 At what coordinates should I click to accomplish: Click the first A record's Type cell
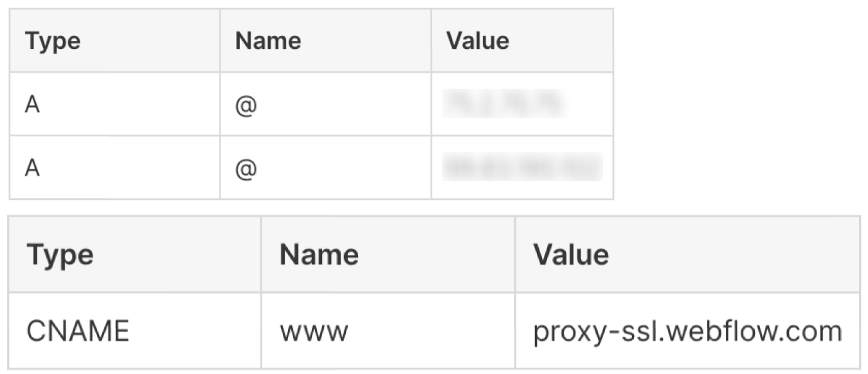point(33,104)
